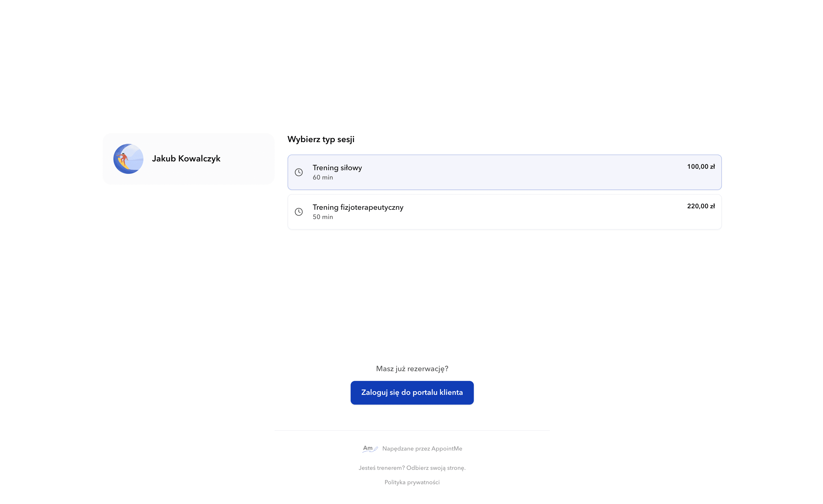Click the 60 min duration text

(x=323, y=178)
